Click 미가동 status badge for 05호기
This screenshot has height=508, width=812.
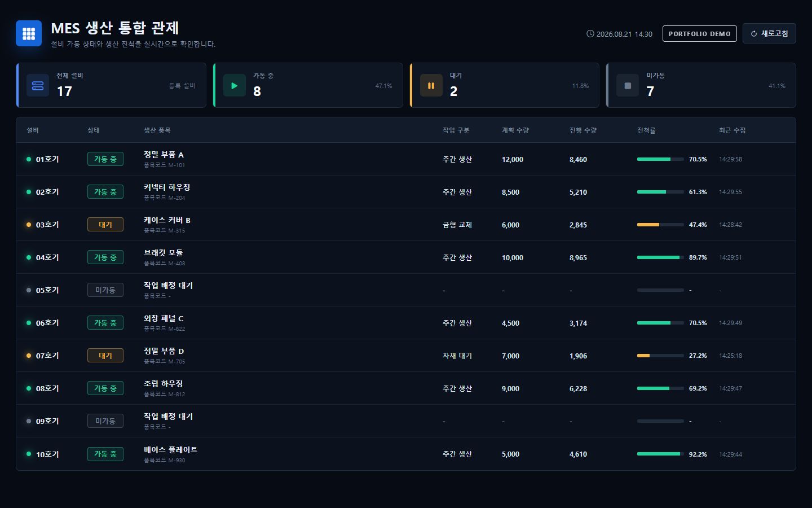tap(105, 290)
